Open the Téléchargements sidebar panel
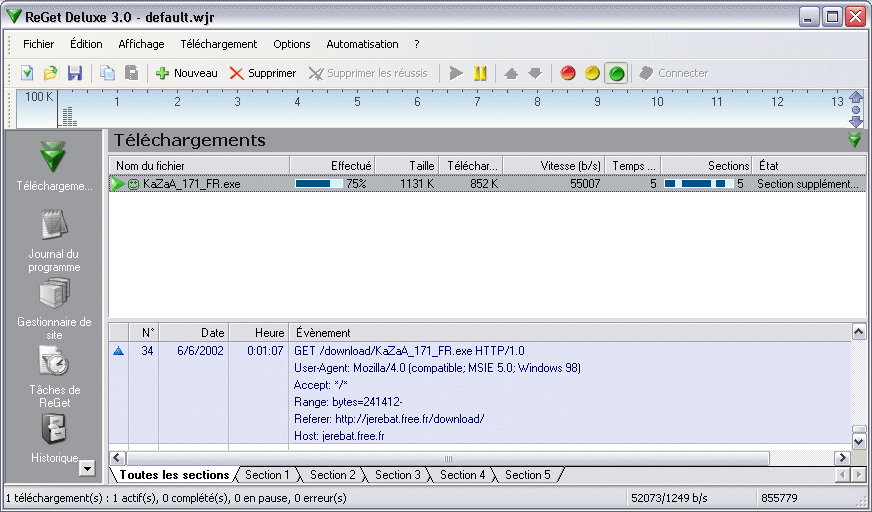Screen dimensions: 872x512 coord(54,166)
